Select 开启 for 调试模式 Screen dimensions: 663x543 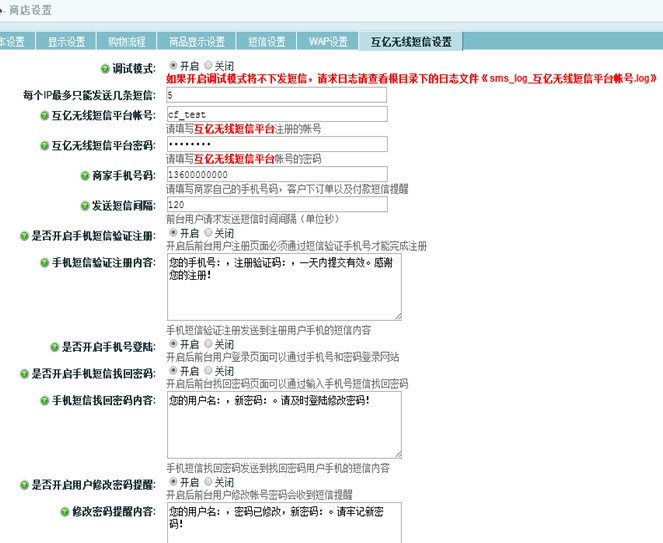tap(173, 65)
